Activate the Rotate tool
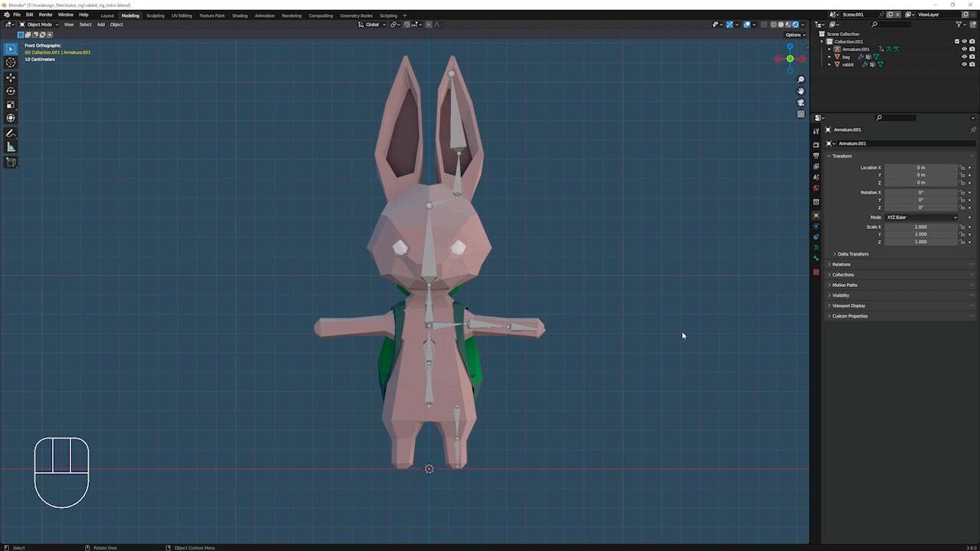This screenshot has width=980, height=551. coord(11,91)
